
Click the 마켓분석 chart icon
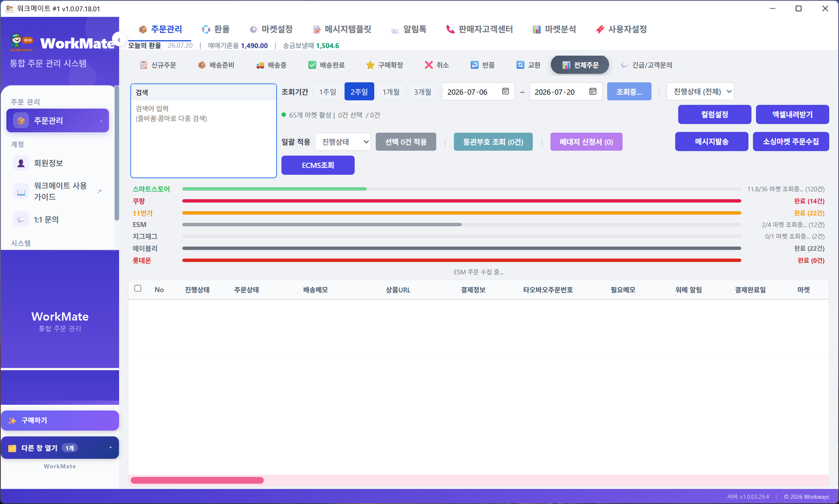click(x=537, y=29)
